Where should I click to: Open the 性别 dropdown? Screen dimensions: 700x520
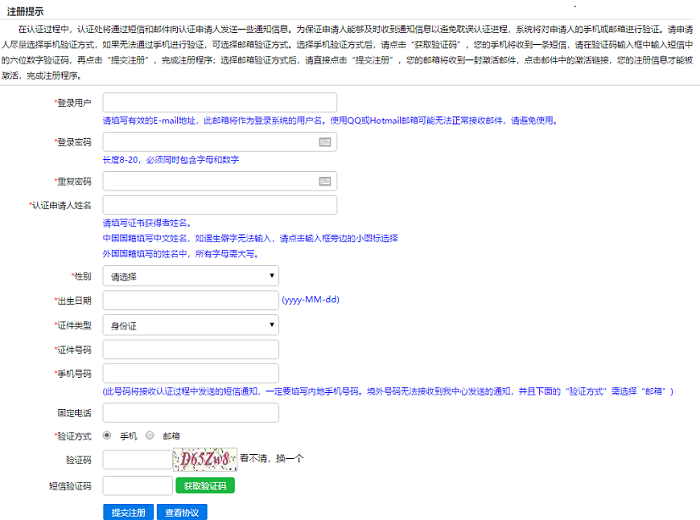(191, 276)
